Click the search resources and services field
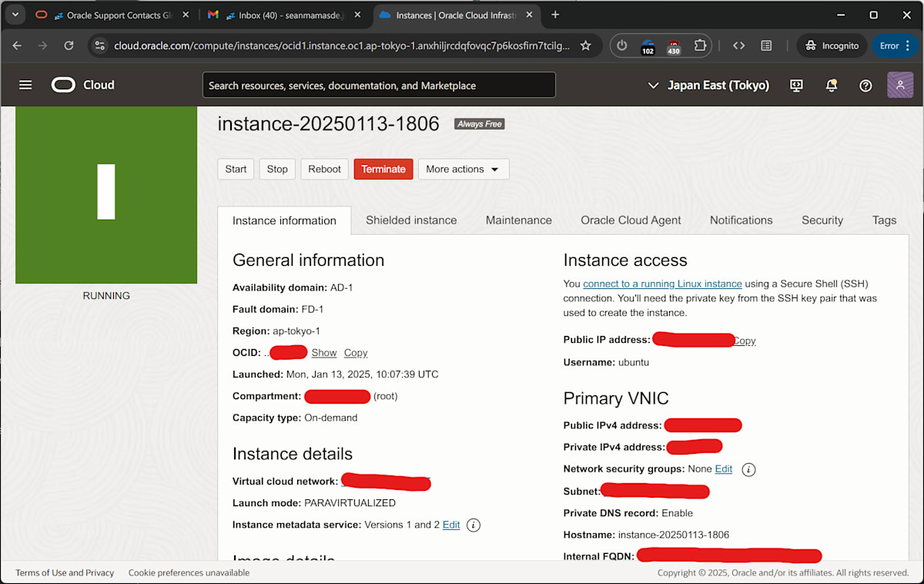 (x=379, y=86)
